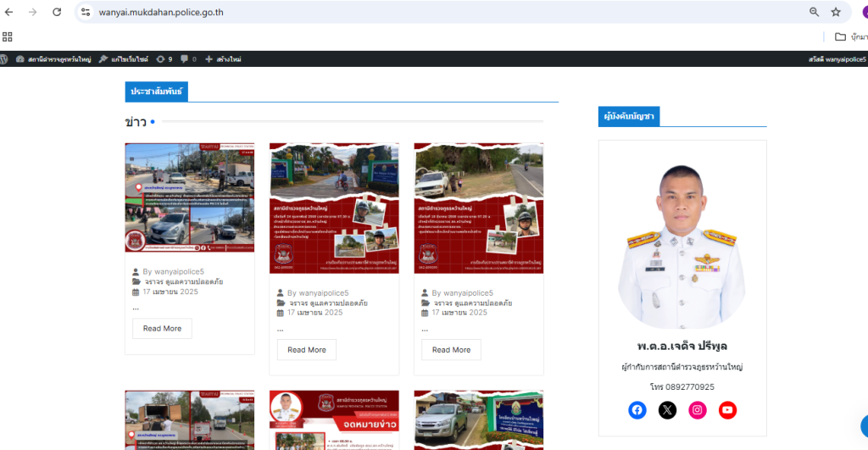This screenshot has height=450, width=868.
Task: Open the Facebook icon under commander profile
Action: (x=637, y=410)
